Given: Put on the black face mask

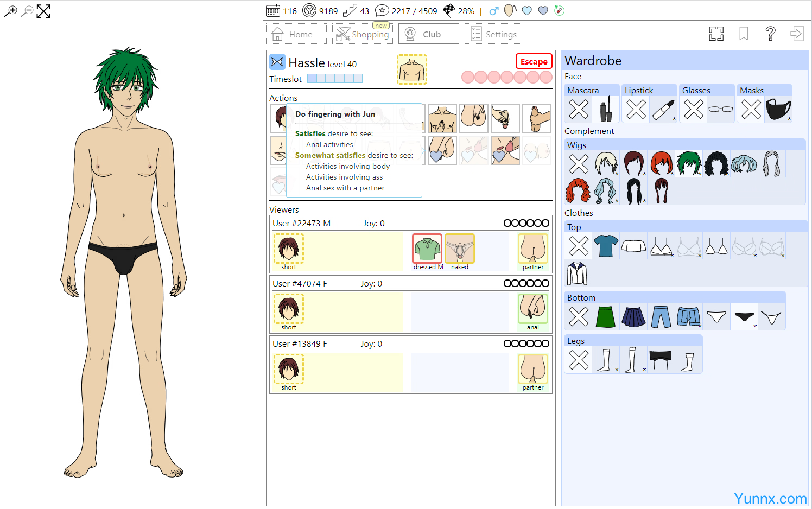Looking at the screenshot, I should point(778,110).
